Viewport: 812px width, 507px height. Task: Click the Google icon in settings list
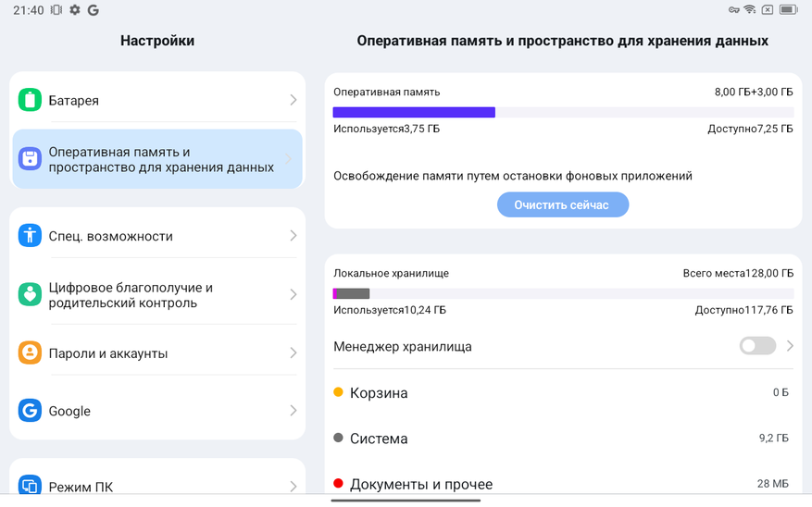tap(30, 411)
